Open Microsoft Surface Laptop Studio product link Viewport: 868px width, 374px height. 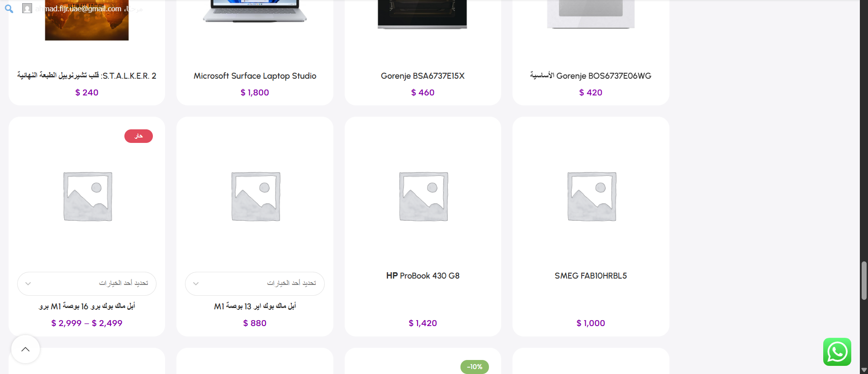(255, 76)
